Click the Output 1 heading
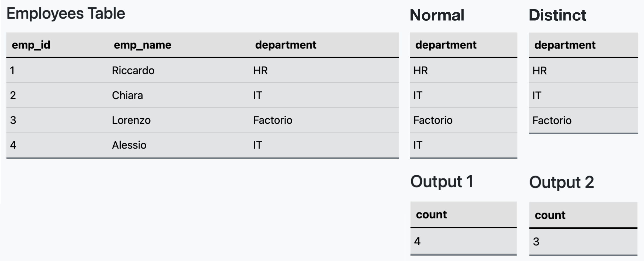This screenshot has height=261, width=644. 442,181
